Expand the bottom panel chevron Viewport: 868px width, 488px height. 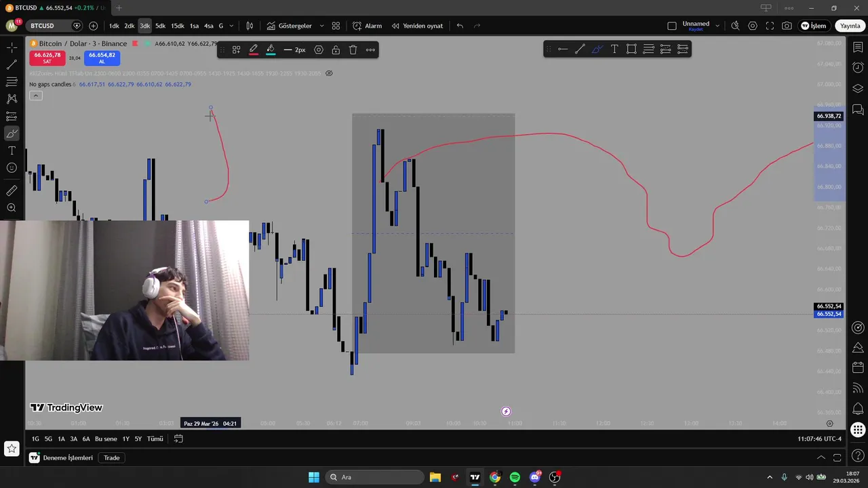(x=821, y=457)
